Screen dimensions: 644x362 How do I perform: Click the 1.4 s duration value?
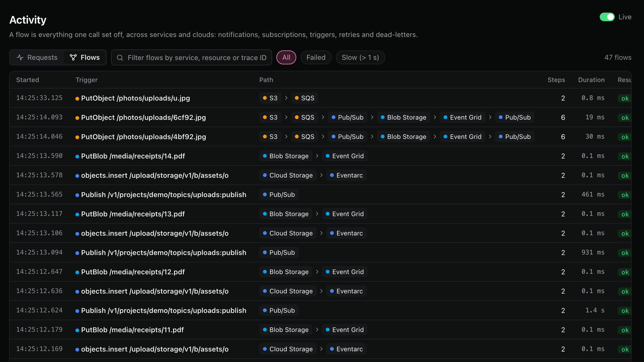click(595, 310)
